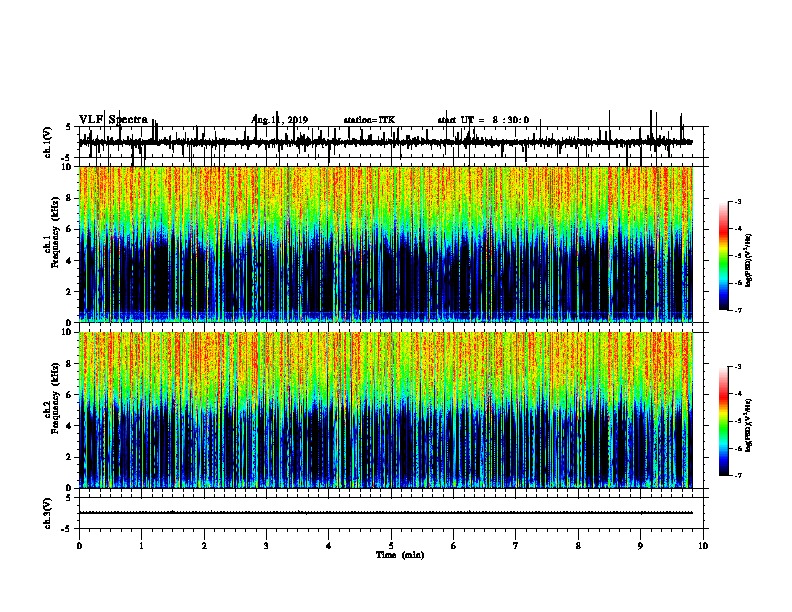The image size is (792, 612).
Task: Click time axis tick label "0"
Action: click(x=79, y=546)
